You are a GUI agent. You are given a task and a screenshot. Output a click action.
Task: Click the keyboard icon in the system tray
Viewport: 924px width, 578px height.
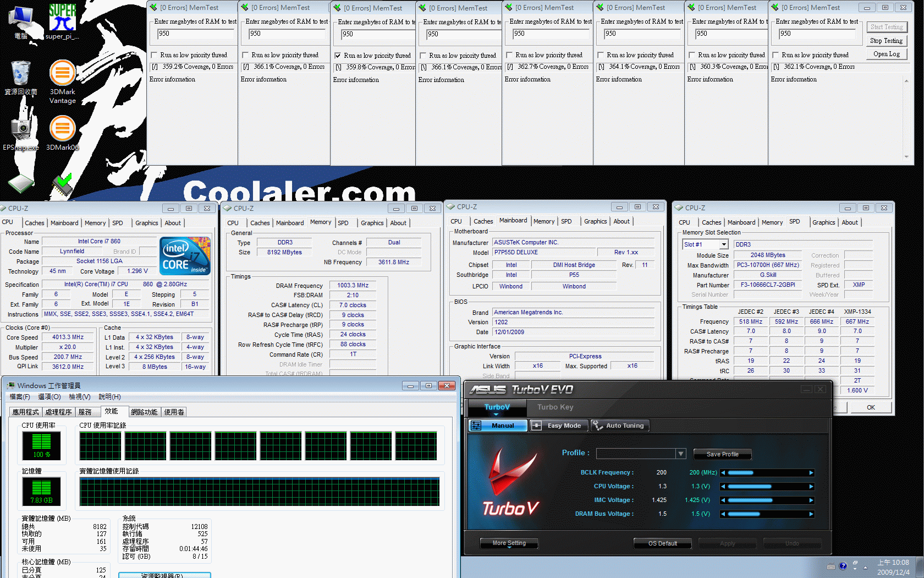831,567
